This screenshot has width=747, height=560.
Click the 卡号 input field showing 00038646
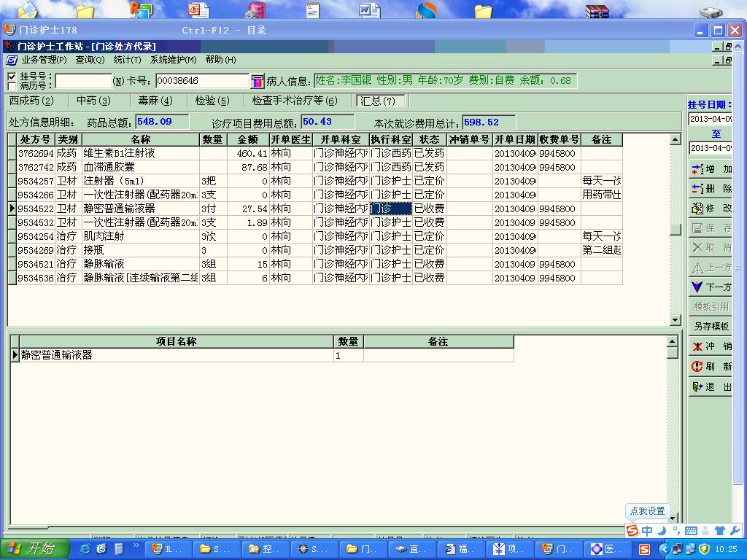(203, 81)
